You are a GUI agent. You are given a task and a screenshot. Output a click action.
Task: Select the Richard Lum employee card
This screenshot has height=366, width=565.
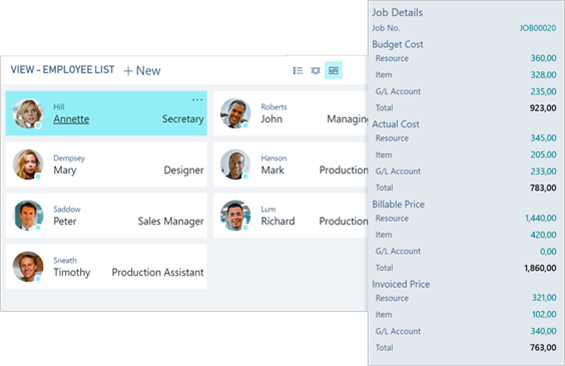pyautogui.click(x=290, y=215)
